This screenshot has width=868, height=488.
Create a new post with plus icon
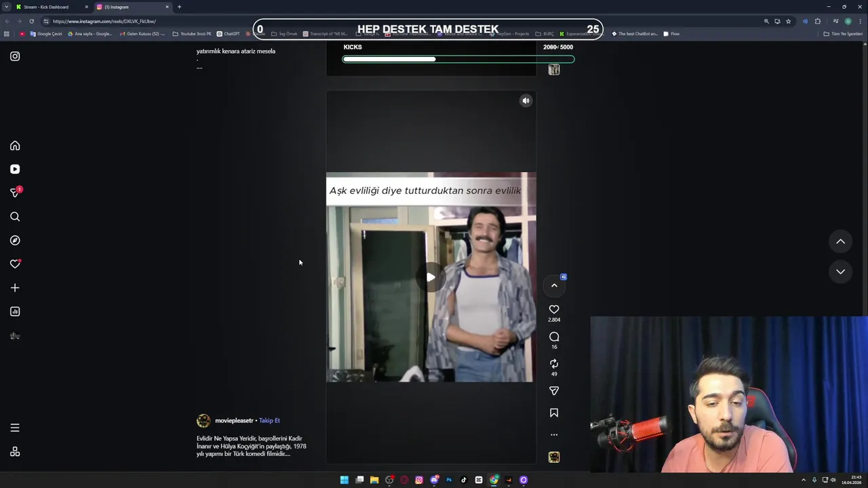[15, 288]
